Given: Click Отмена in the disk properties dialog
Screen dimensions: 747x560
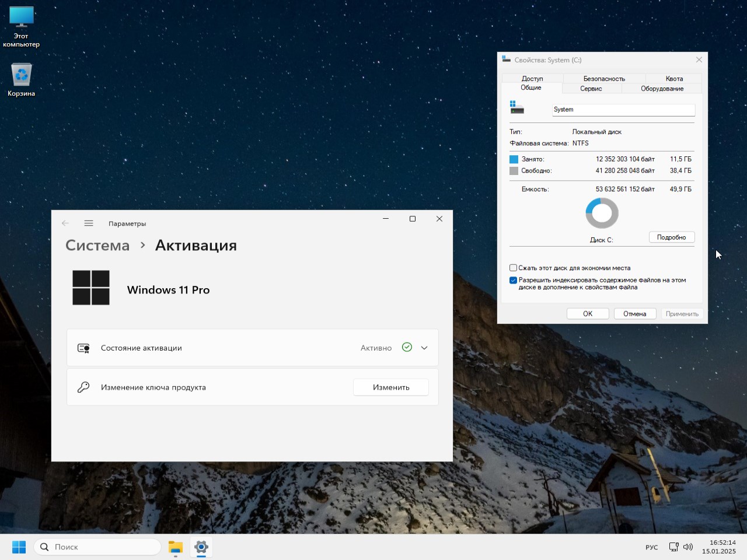Looking at the screenshot, I should 635,314.
